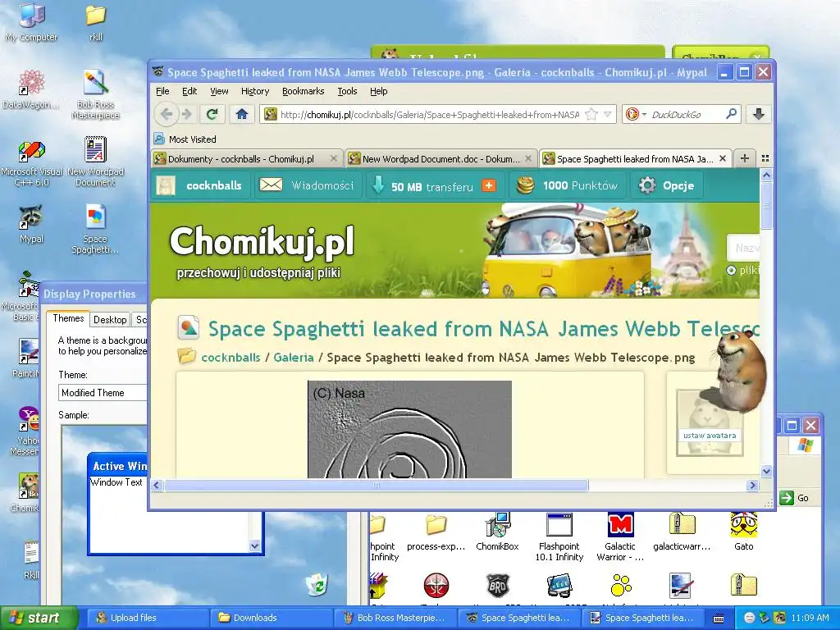
Task: Launch Microsoft Visual C++ 6.0 shortcut
Action: pos(32,162)
